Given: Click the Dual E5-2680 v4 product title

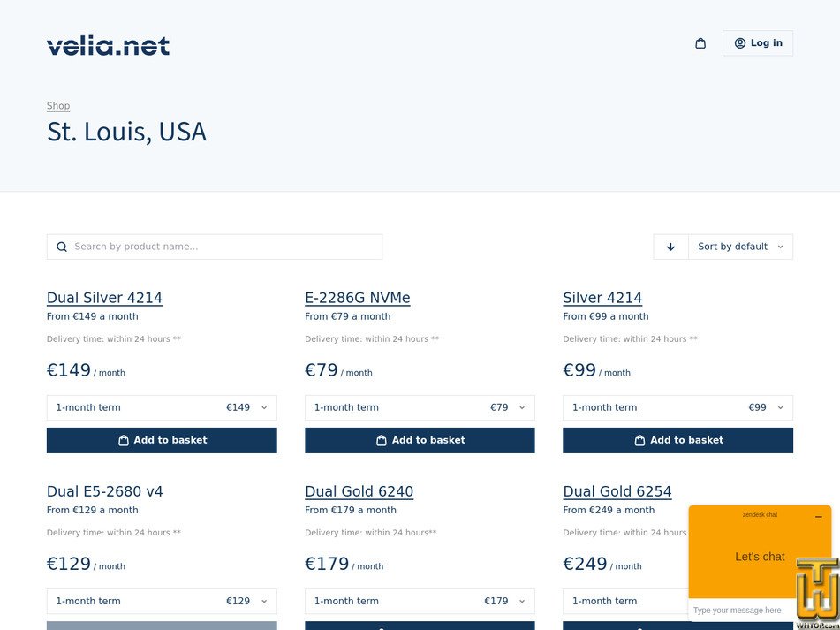Looking at the screenshot, I should [x=104, y=492].
